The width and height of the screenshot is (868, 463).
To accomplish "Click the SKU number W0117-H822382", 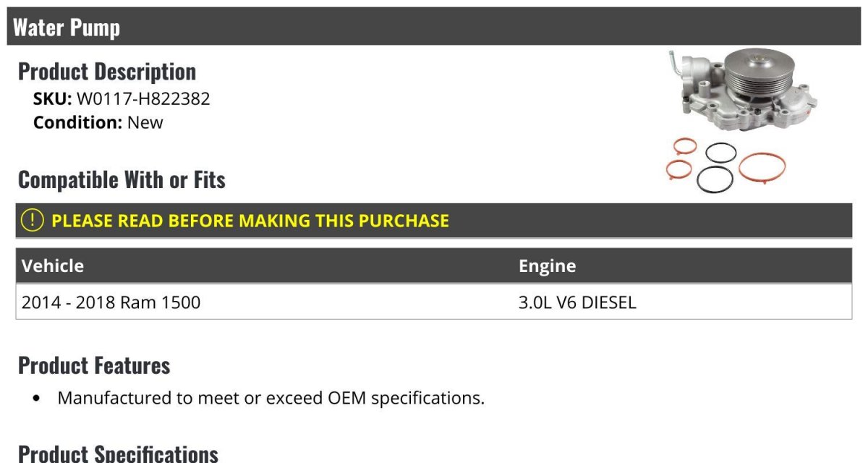I will click(143, 99).
